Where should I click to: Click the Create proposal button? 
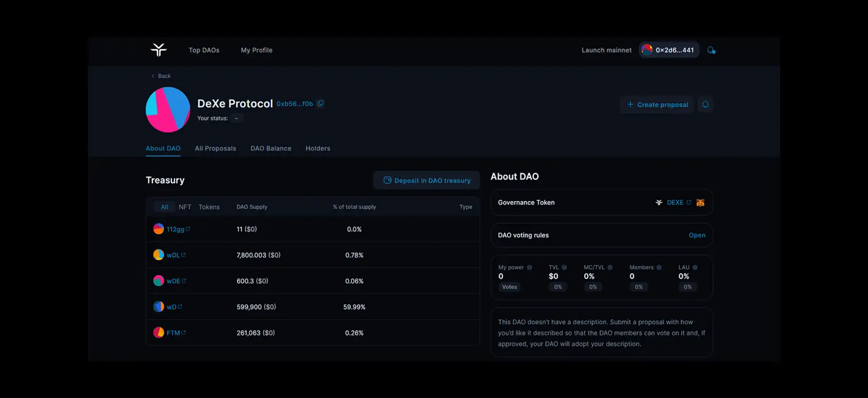(657, 104)
